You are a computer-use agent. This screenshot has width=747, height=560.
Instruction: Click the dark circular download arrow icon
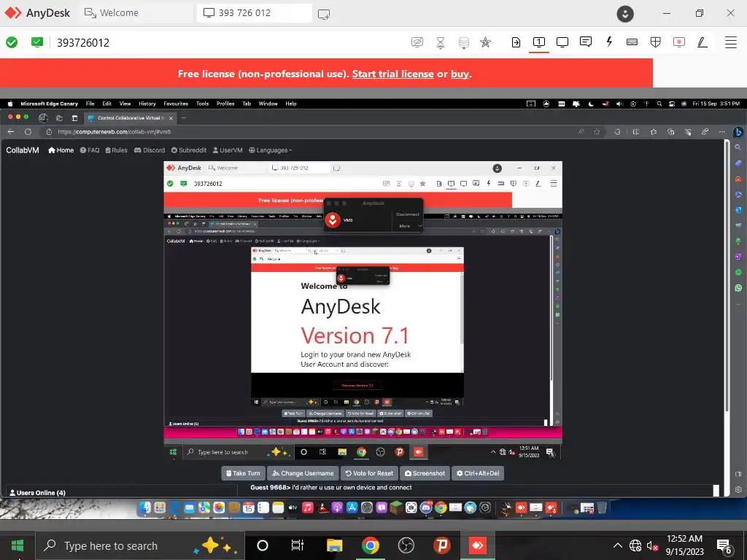[625, 14]
